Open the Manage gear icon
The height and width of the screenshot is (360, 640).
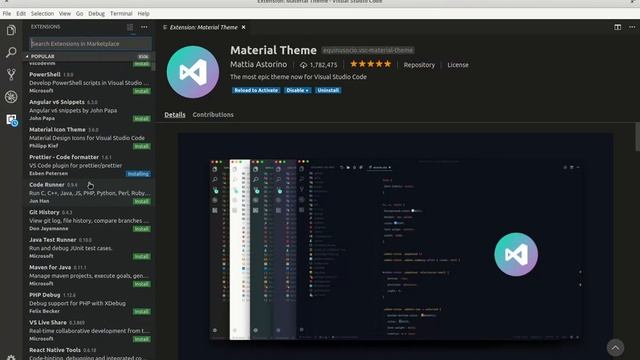(11, 357)
